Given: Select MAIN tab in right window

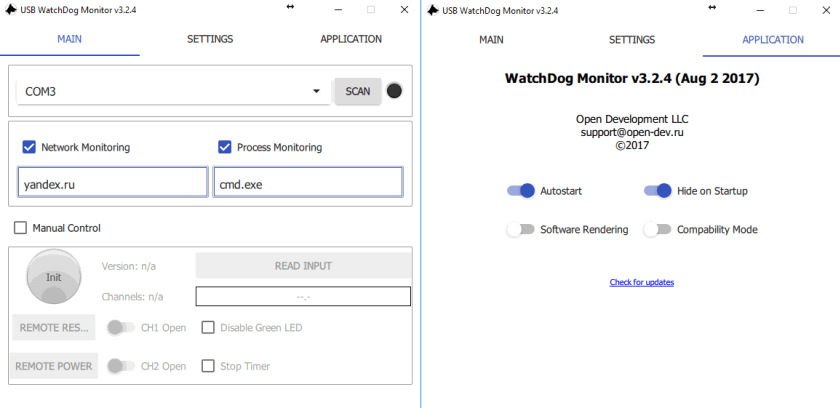Looking at the screenshot, I should 491,40.
